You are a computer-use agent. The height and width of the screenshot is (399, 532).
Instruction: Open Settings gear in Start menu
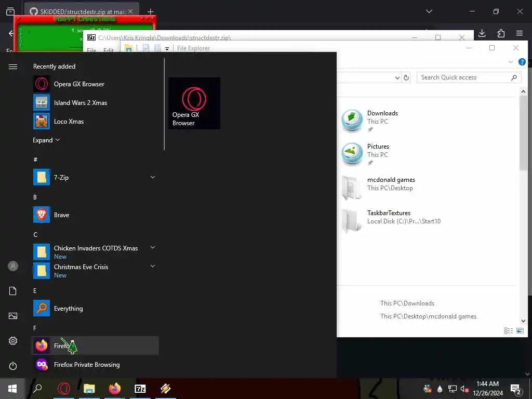(x=13, y=341)
